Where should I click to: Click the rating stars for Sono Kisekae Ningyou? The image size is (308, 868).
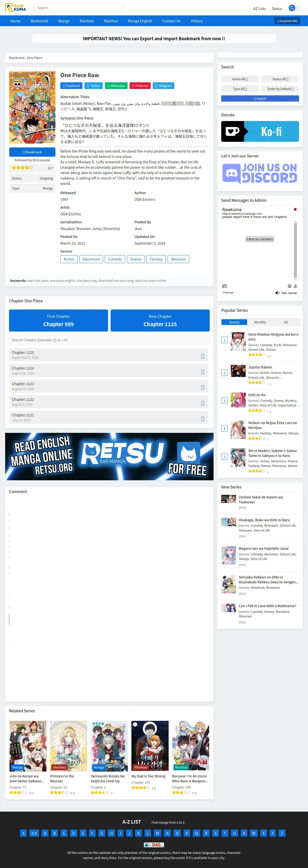coord(257,355)
